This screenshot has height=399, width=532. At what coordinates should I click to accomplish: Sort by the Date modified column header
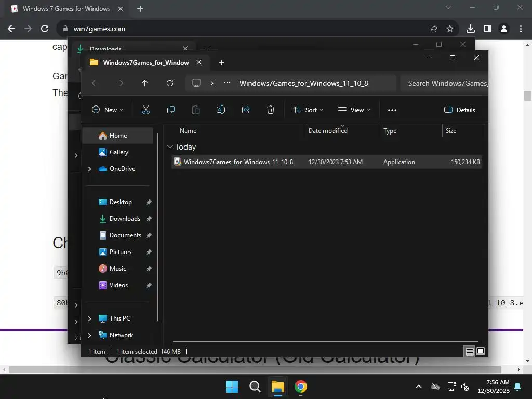(328, 131)
